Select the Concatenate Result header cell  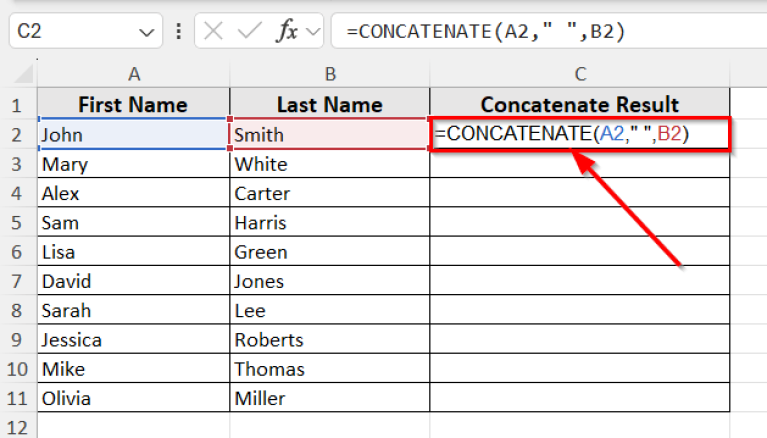579,104
